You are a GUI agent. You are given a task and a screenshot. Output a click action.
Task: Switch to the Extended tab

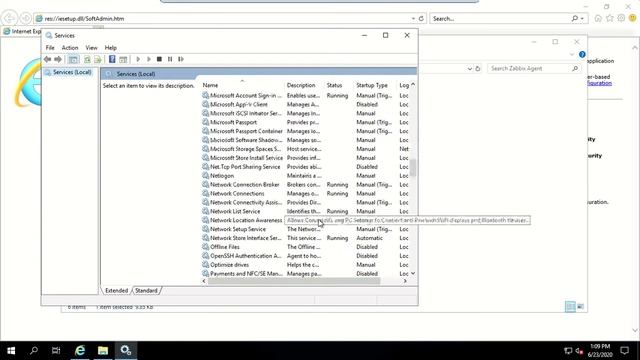tap(116, 291)
